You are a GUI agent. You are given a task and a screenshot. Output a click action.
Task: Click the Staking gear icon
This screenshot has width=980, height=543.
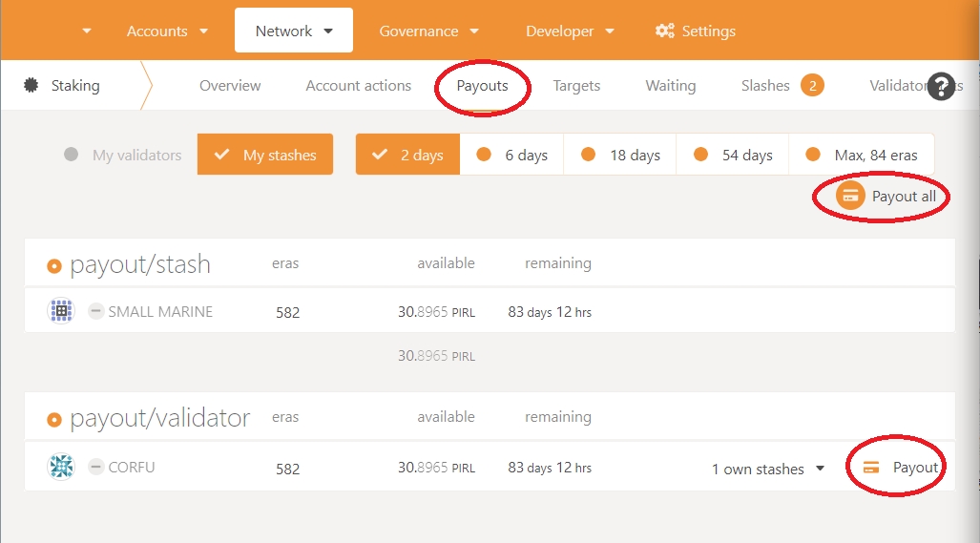coord(31,86)
